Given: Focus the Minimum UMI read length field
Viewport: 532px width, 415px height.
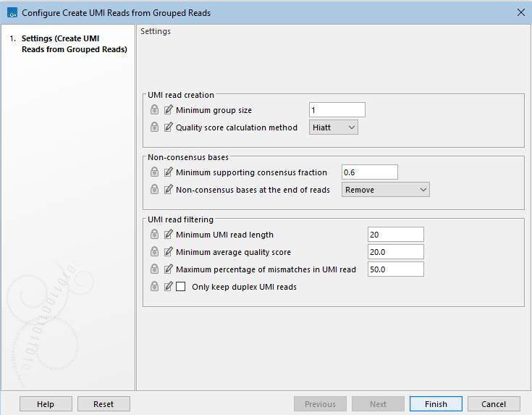Looking at the screenshot, I should point(395,235).
